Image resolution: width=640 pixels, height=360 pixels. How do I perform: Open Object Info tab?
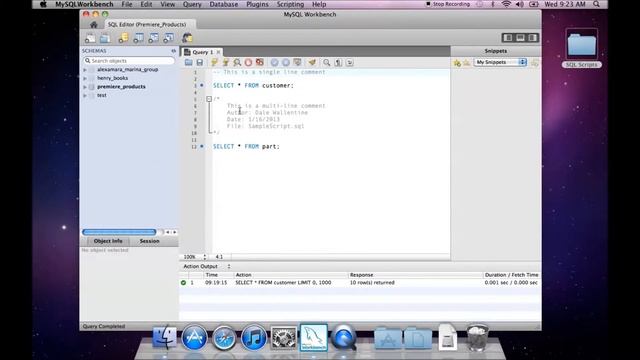(x=108, y=241)
